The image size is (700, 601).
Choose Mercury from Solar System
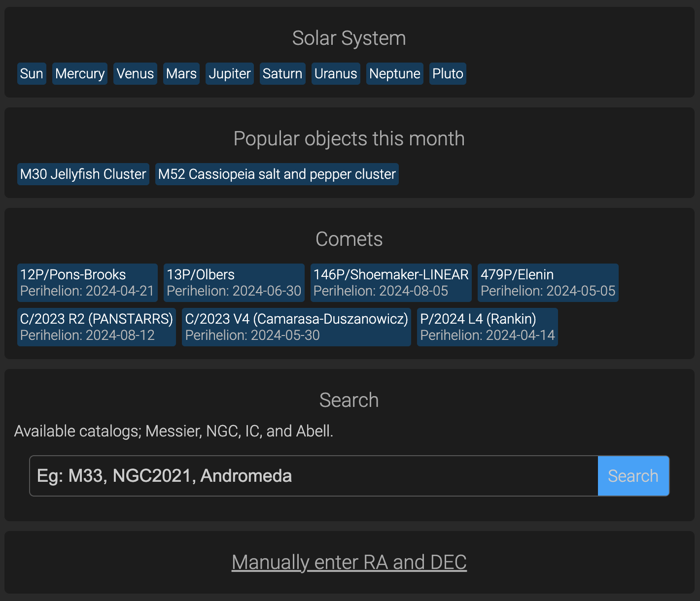80,74
